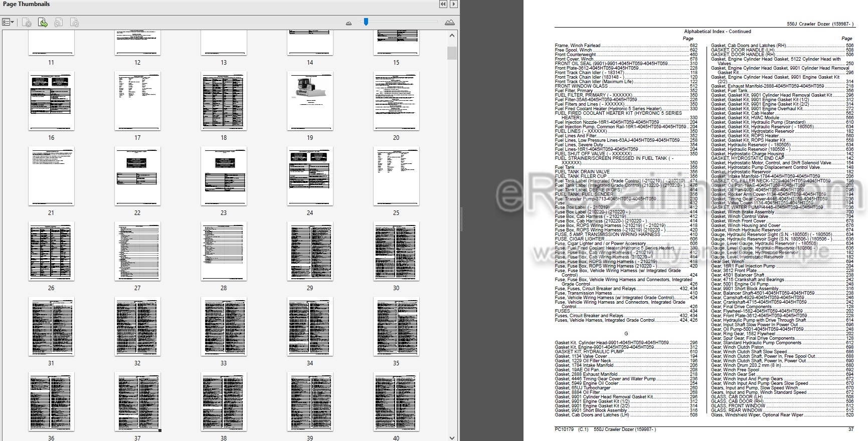View page 36 thumbnail
868x441 pixels.
coord(51,401)
